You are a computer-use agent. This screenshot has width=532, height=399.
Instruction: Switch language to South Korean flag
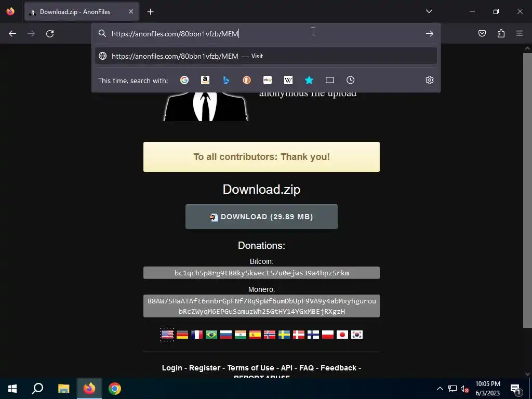tap(357, 335)
